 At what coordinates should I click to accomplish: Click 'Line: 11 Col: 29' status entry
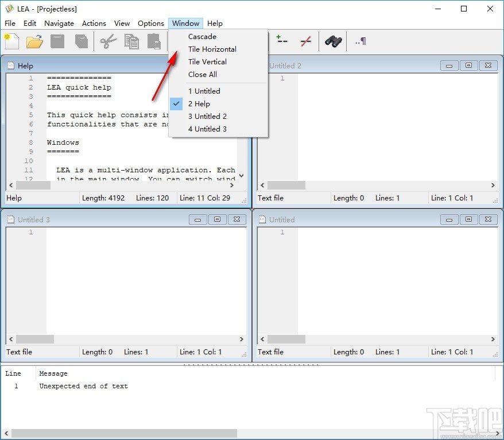[x=205, y=198]
